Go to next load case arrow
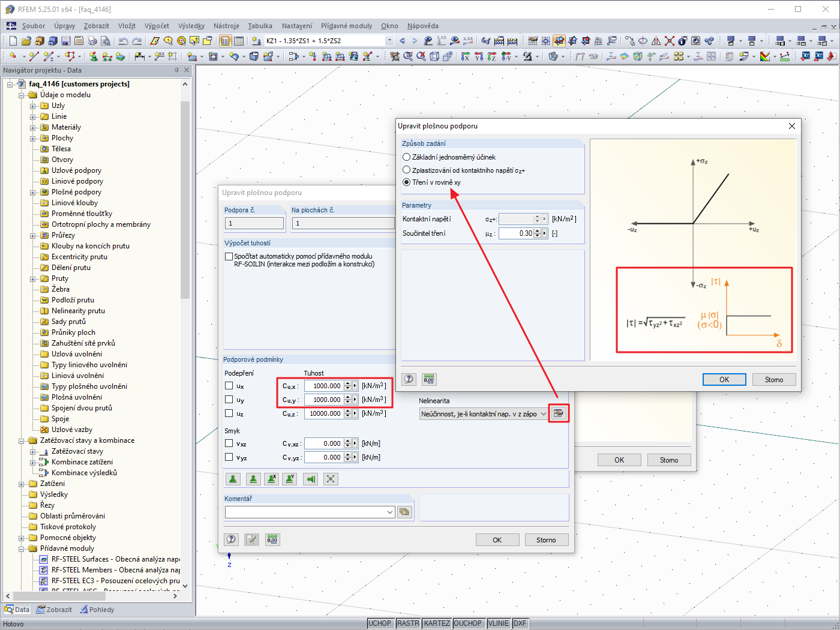This screenshot has height=630, width=840. pos(415,41)
